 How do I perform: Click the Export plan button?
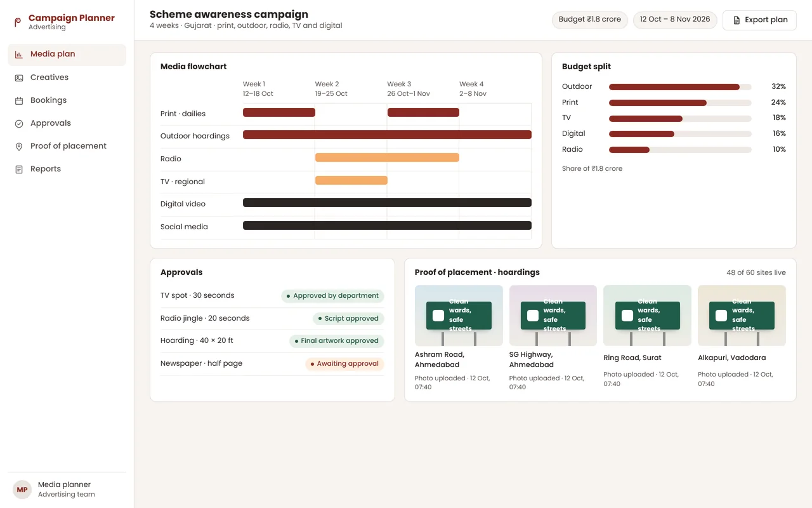tap(759, 20)
